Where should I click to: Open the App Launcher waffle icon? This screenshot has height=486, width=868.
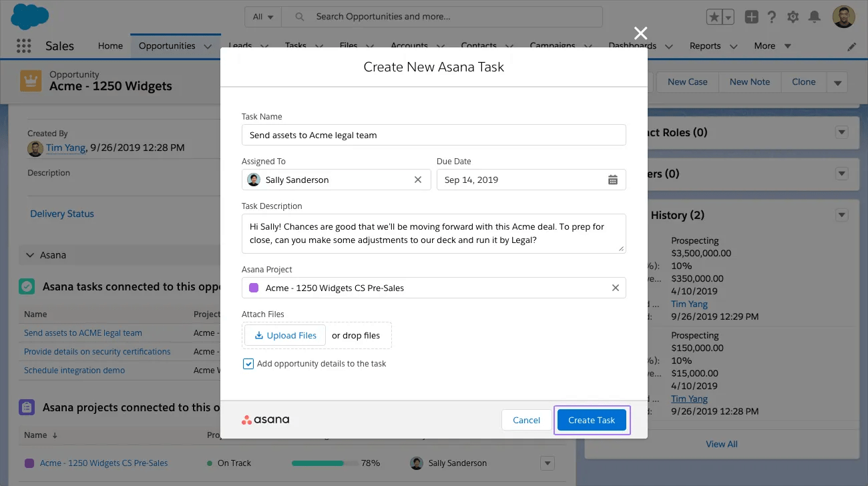tap(23, 45)
